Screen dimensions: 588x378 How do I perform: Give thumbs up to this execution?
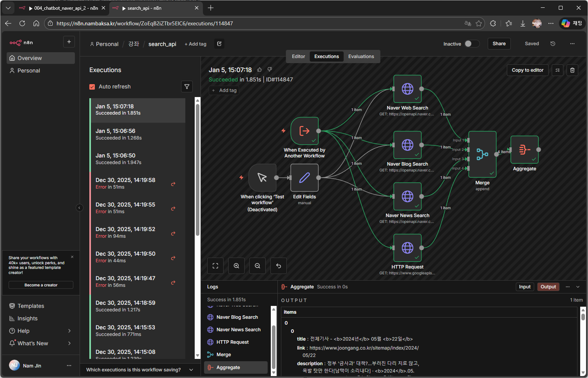pyautogui.click(x=259, y=70)
